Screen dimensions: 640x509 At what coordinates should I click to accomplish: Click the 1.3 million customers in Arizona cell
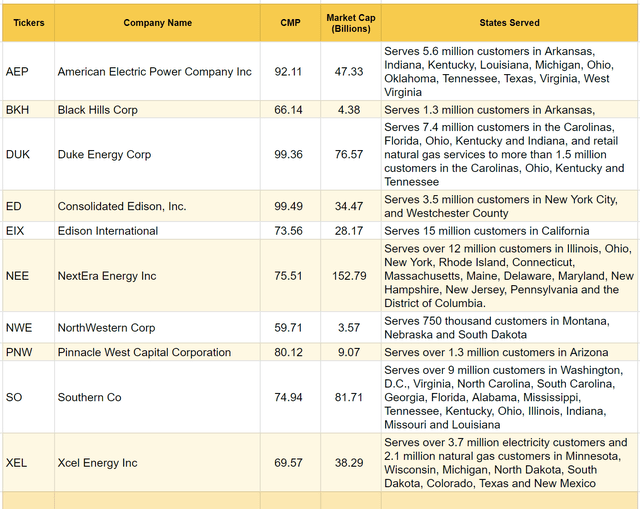509,352
